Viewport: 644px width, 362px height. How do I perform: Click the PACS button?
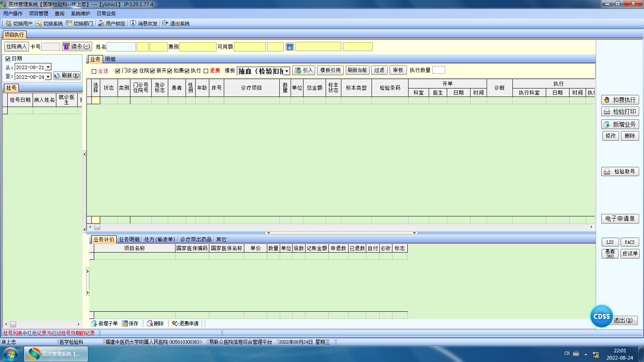[630, 242]
